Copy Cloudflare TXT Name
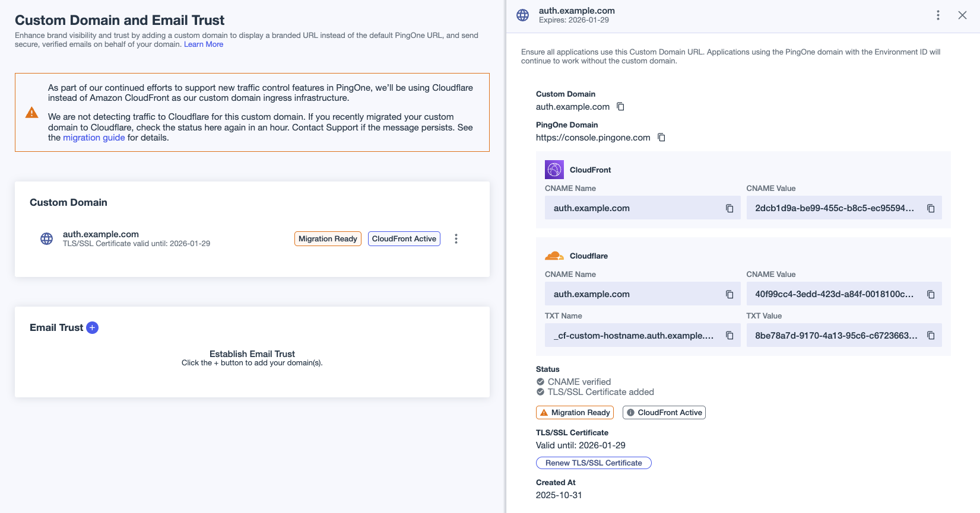Screen dimensions: 980x513 [730, 336]
